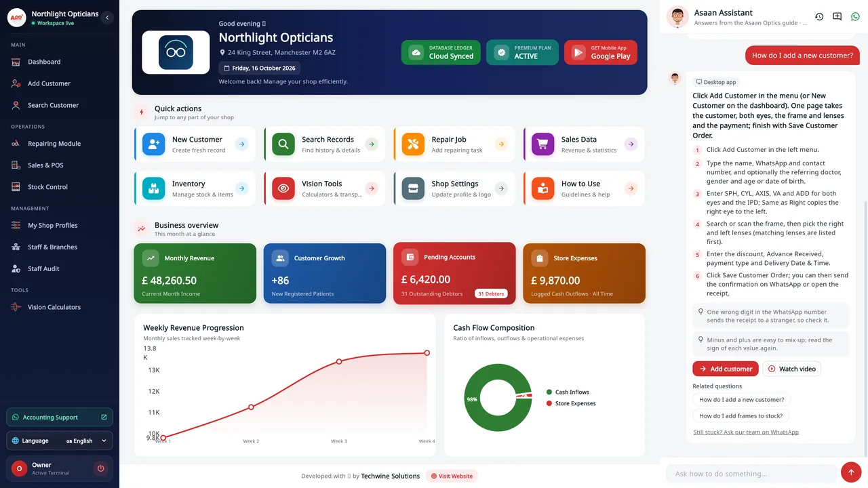This screenshot has height=488, width=868.
Task: Click the Visit Website link
Action: click(x=452, y=476)
